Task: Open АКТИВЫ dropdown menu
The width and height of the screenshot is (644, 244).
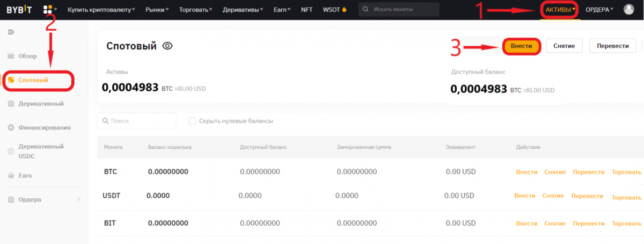Action: click(x=560, y=10)
